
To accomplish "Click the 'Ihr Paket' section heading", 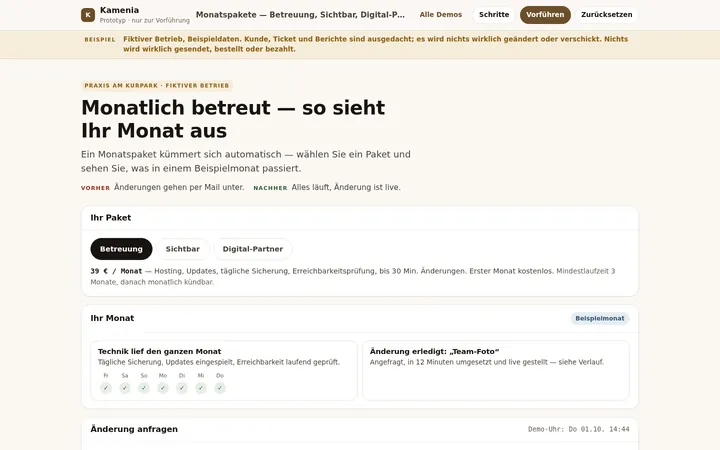I will [111, 218].
